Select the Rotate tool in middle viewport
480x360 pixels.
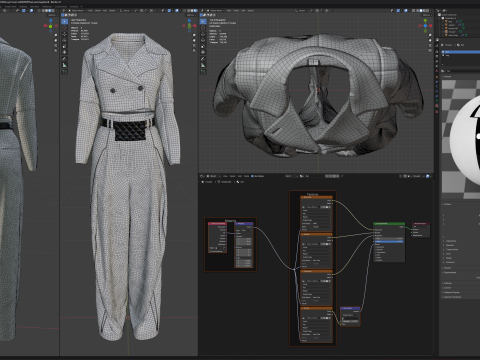click(64, 40)
